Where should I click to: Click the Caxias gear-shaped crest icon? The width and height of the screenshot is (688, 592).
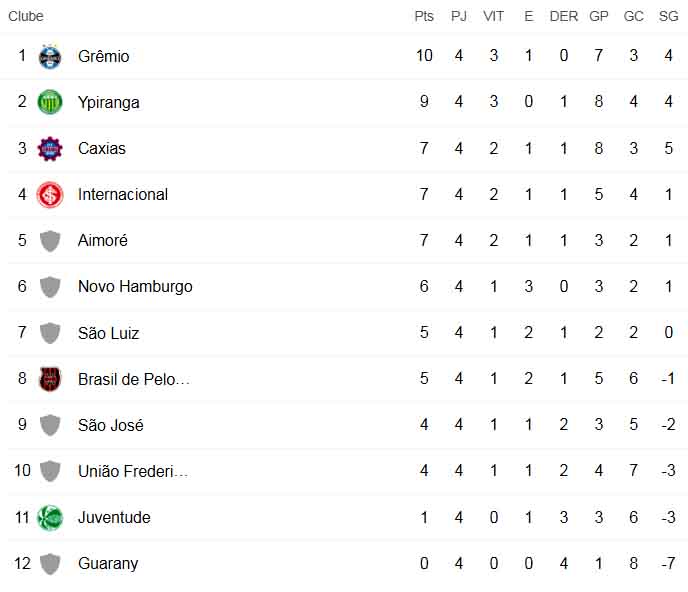(50, 149)
